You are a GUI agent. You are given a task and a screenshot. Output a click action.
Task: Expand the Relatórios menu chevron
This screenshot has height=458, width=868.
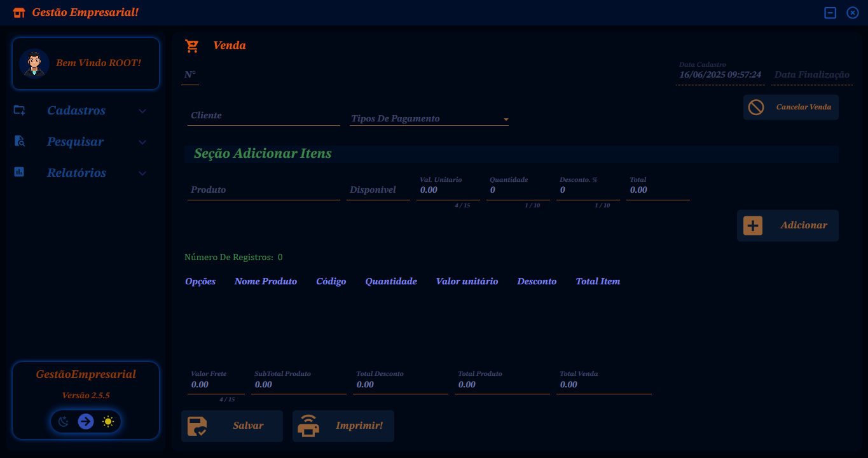pyautogui.click(x=142, y=173)
